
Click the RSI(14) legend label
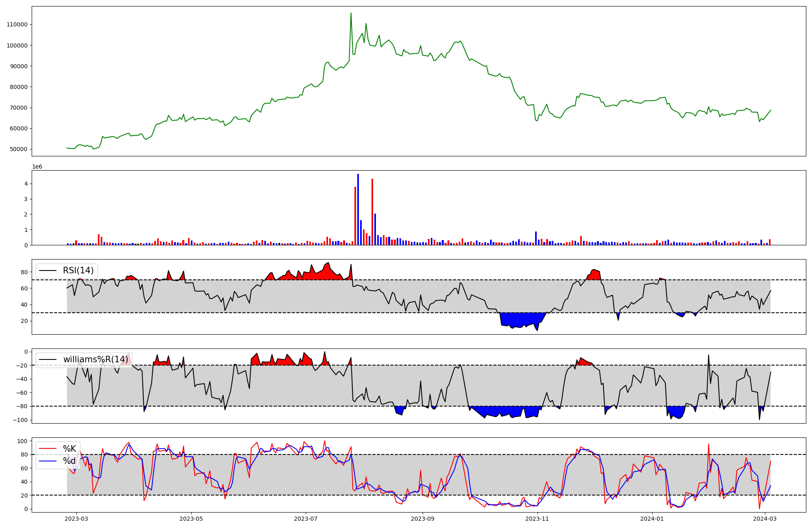(x=78, y=270)
